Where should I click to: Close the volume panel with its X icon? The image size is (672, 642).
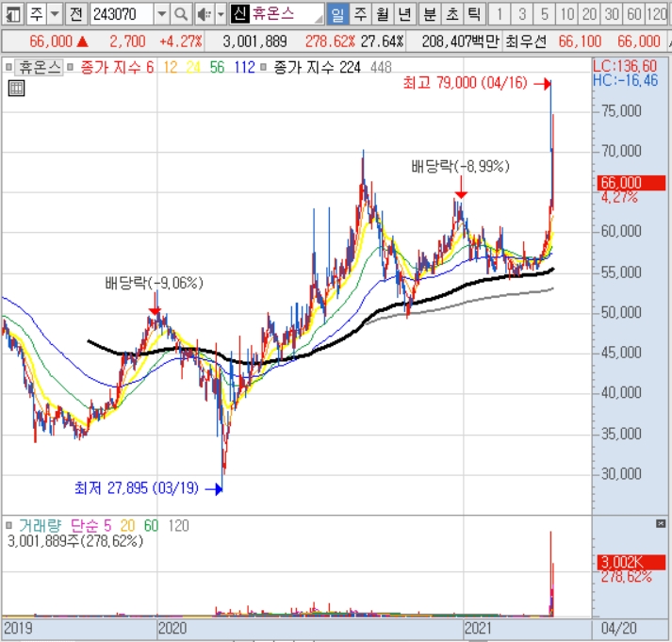pyautogui.click(x=661, y=523)
